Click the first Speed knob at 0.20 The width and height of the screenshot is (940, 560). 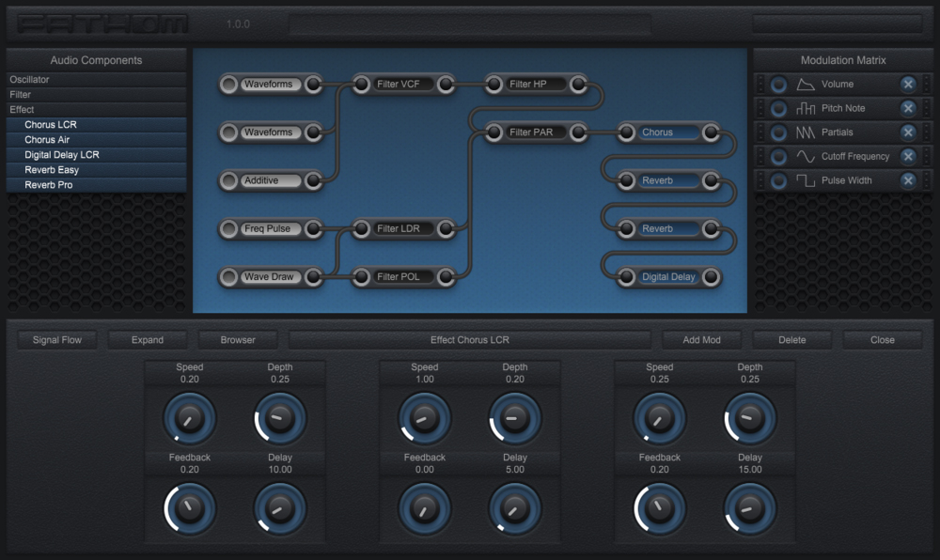click(x=190, y=418)
